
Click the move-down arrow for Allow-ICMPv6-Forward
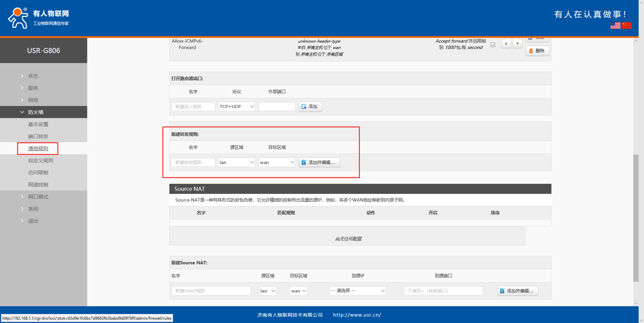[x=517, y=44]
